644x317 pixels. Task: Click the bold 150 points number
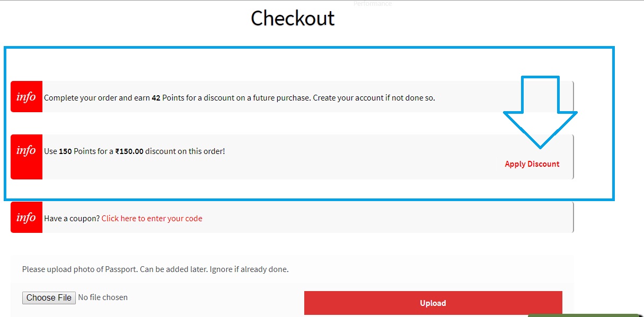[65, 151]
